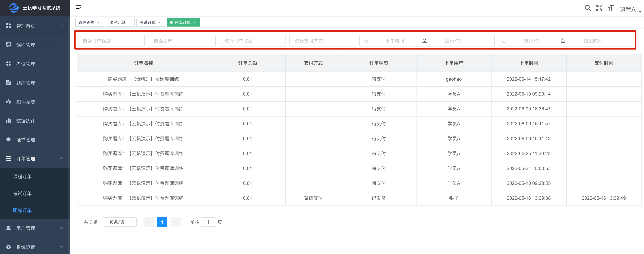This screenshot has height=254, width=644.
Task: Click the 用户管理 person icon
Action: tap(8, 228)
